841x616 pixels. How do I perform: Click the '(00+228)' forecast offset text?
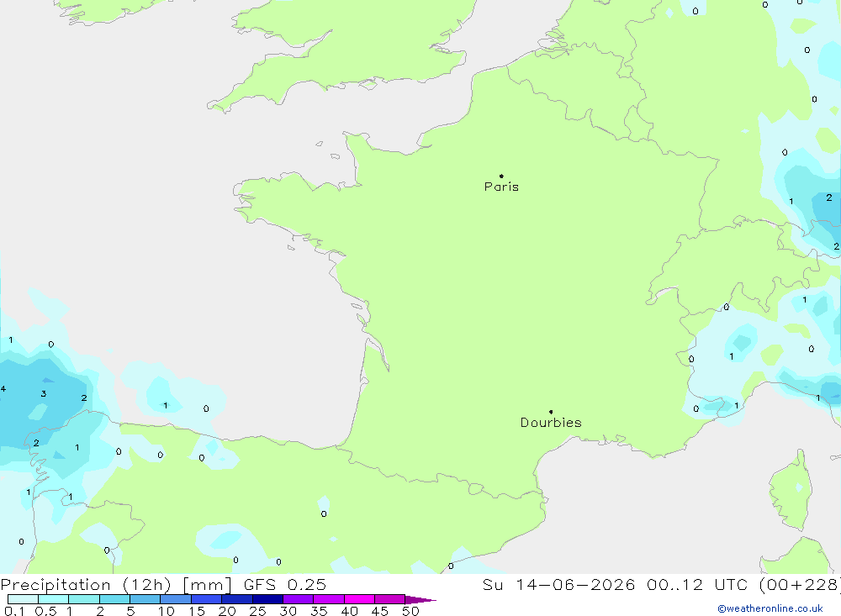[800, 585]
